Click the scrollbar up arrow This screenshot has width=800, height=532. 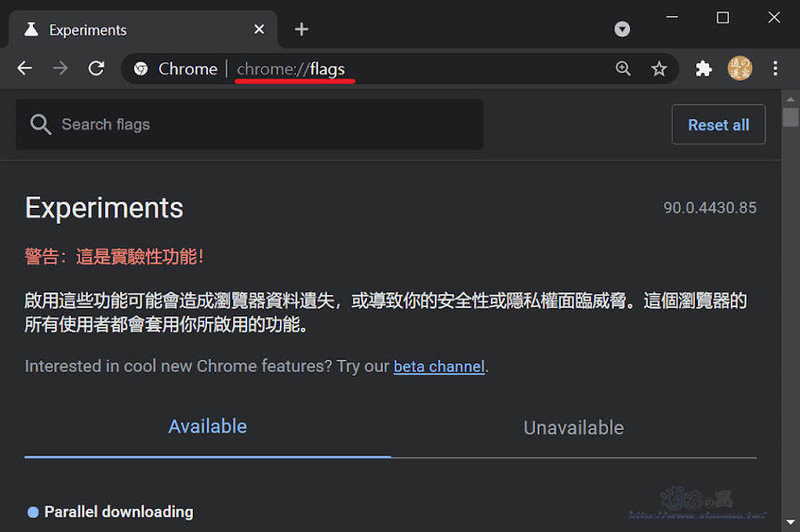[x=790, y=99]
